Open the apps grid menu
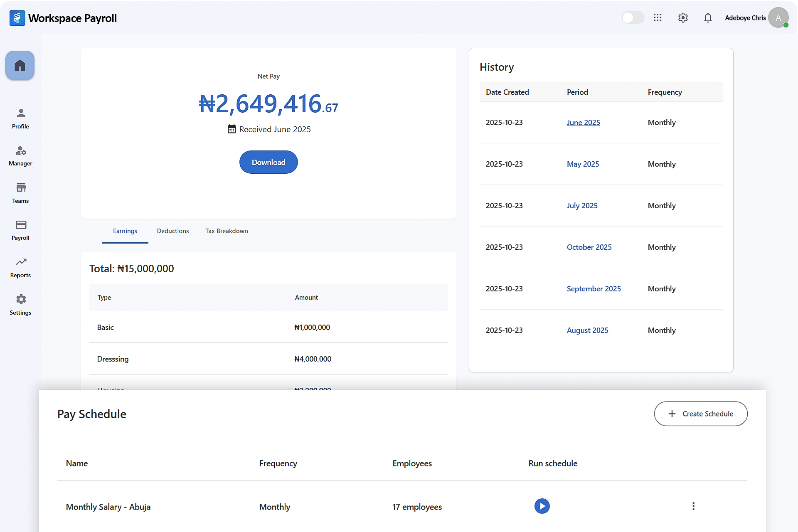This screenshot has height=532, width=798. tap(658, 18)
